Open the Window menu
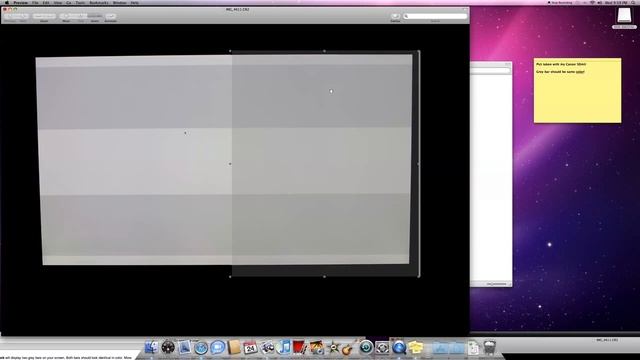 [x=120, y=2]
